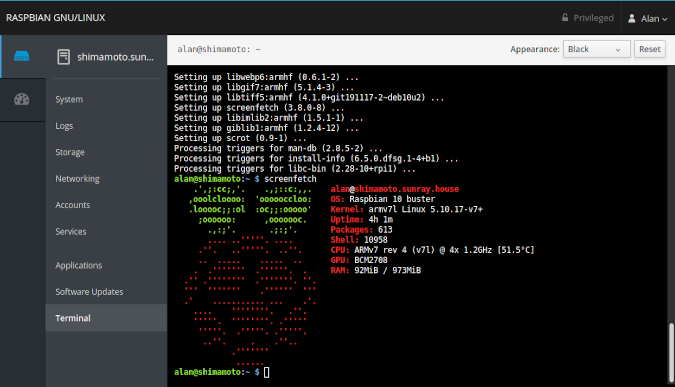Focus the terminal prompt cursor
Viewport: 675px width, 387px height.
[266, 372]
